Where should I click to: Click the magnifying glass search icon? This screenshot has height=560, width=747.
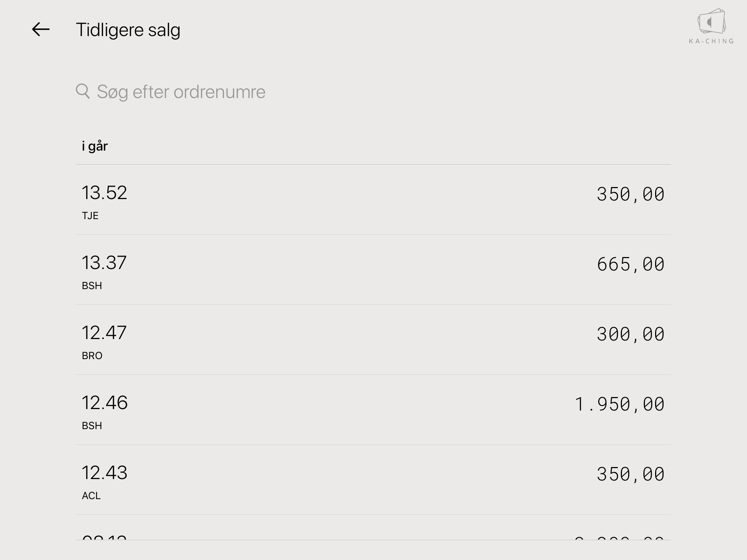(x=83, y=91)
